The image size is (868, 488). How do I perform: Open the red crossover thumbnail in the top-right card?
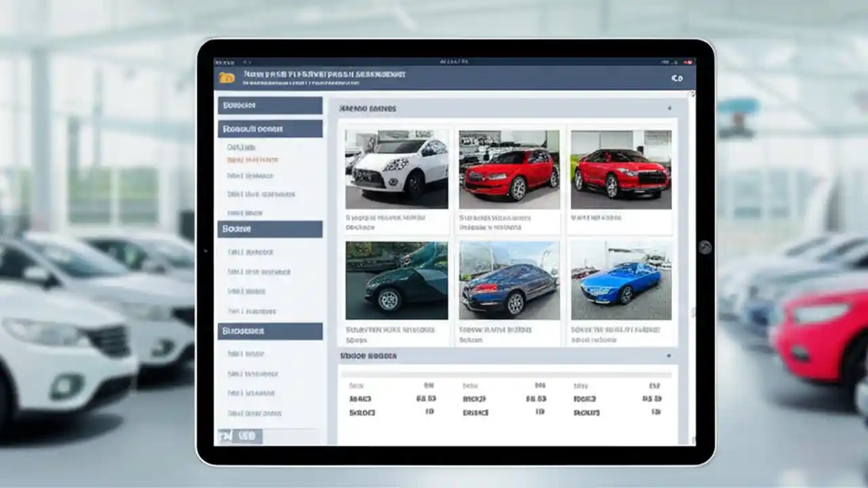click(x=620, y=168)
